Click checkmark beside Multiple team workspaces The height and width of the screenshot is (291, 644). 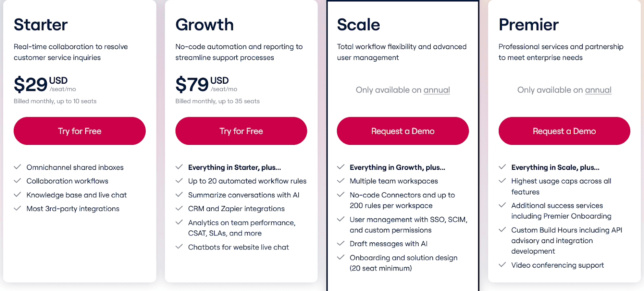(341, 181)
